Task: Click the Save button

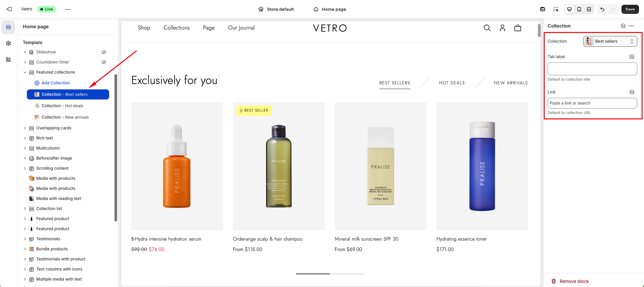Action: [630, 9]
